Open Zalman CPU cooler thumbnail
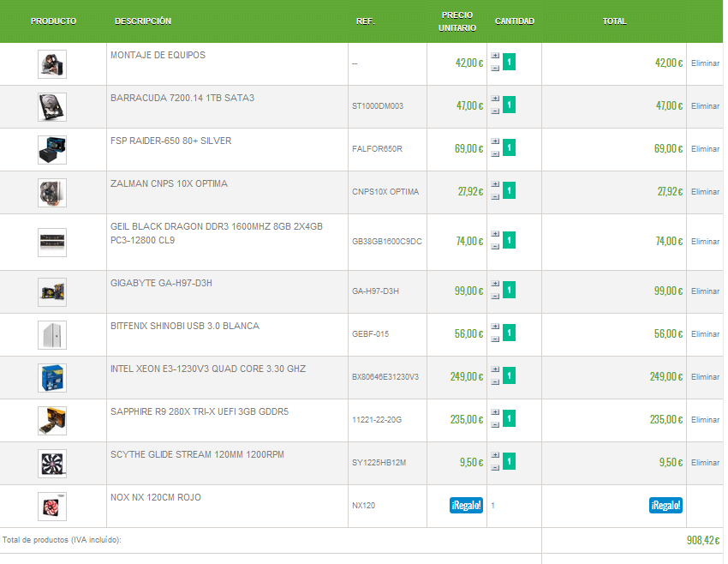The image size is (728, 564). (52, 192)
